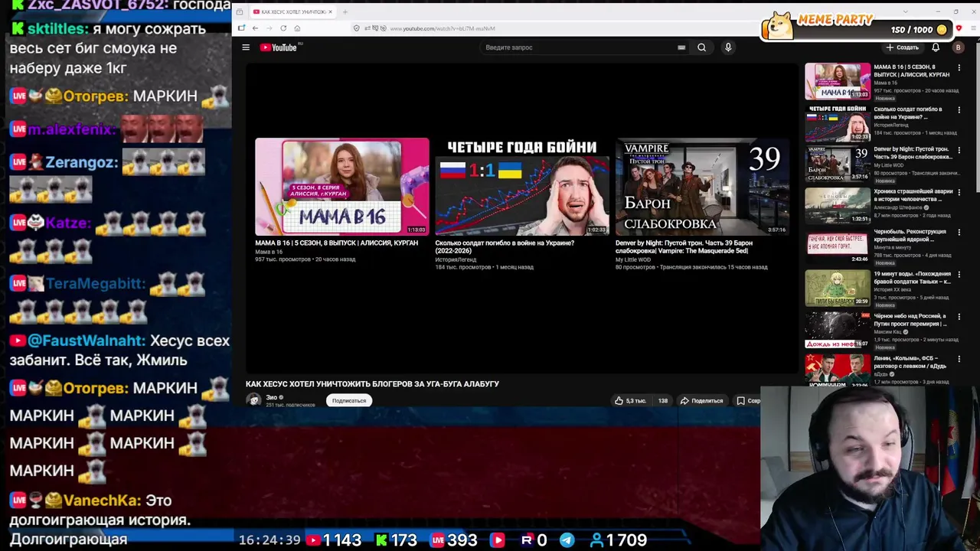Click the green Kick icon showing 173

(381, 540)
